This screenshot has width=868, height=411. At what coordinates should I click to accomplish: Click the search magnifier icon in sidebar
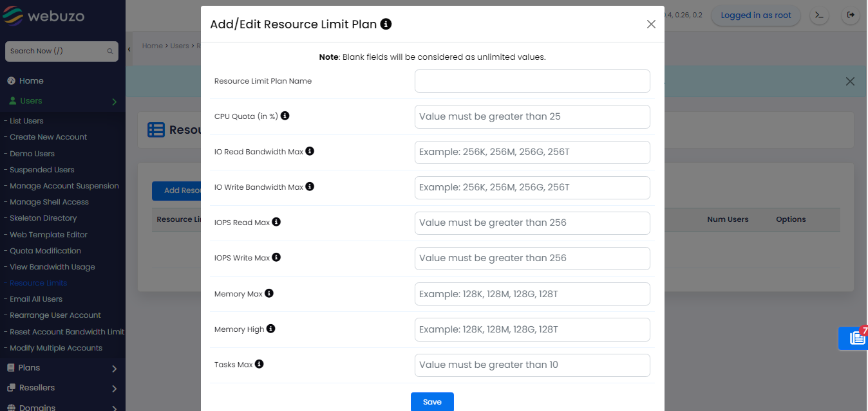pyautogui.click(x=110, y=51)
